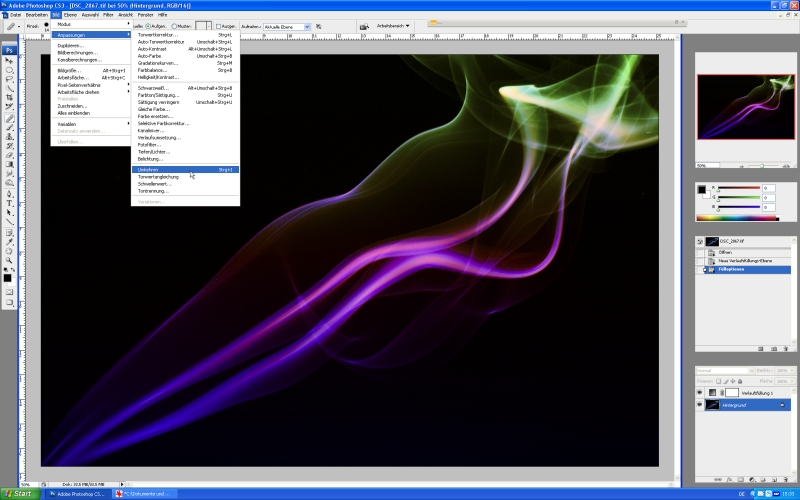Toggle lock transparent pixels in Layers panel
Image resolution: width=800 pixels, height=500 pixels.
click(718, 381)
